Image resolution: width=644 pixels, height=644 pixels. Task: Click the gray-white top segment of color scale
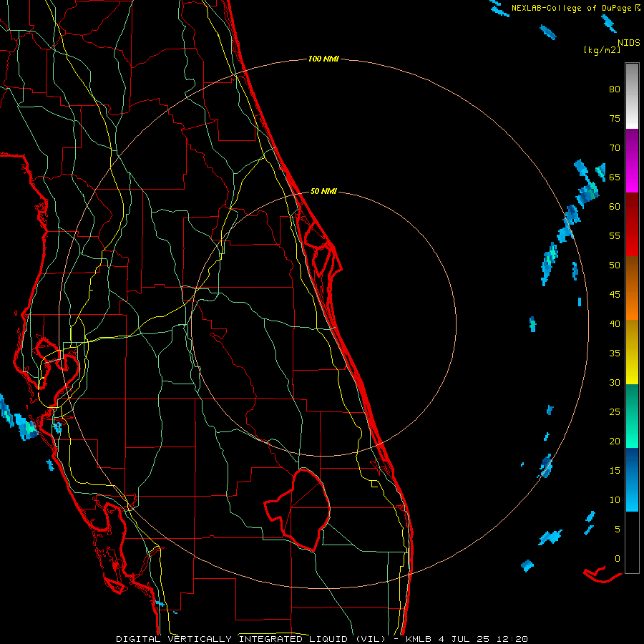[x=632, y=96]
